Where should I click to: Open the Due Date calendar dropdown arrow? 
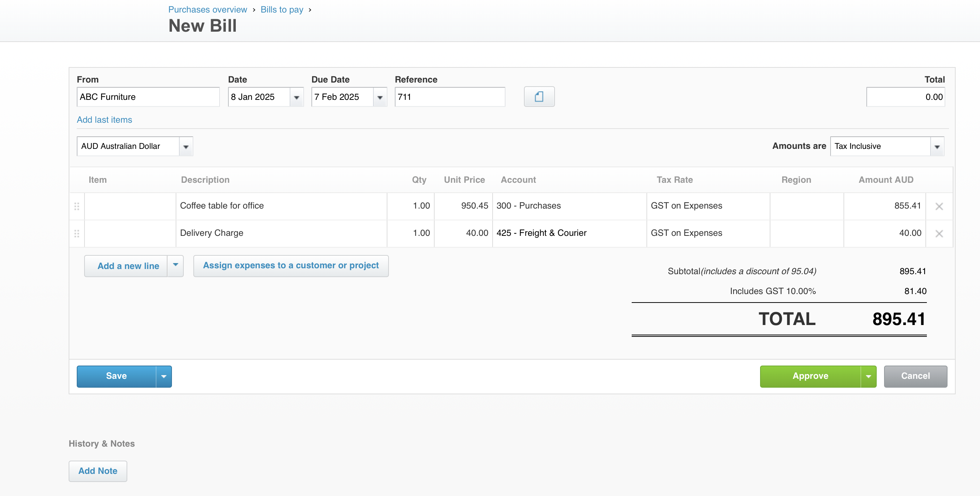[x=380, y=97]
